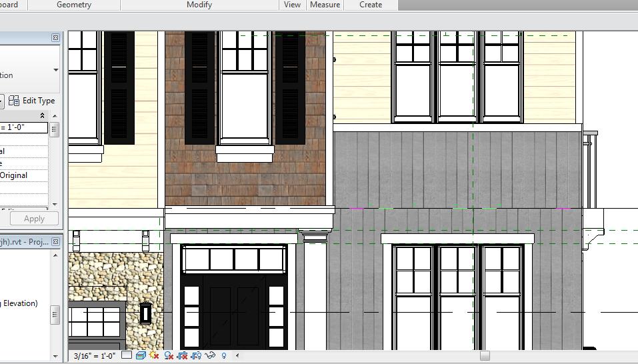Click the Original property value row
This screenshot has height=364, width=638.
(x=24, y=175)
